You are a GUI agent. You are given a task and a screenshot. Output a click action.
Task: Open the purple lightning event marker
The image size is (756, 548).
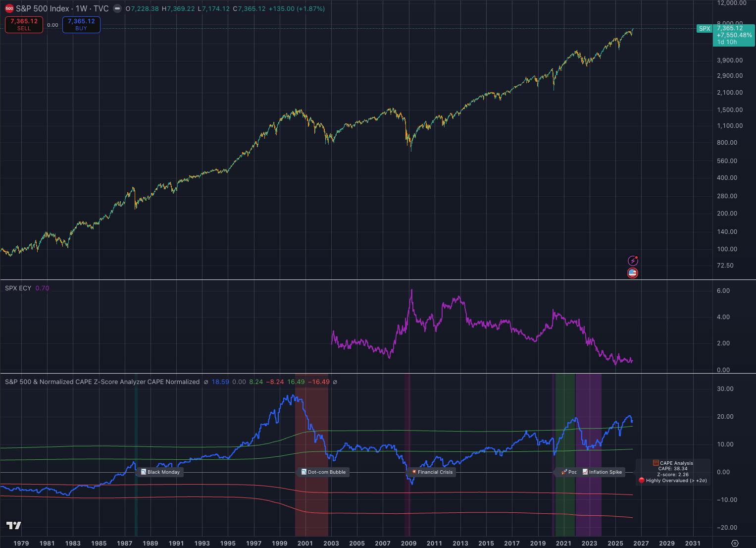pyautogui.click(x=633, y=261)
